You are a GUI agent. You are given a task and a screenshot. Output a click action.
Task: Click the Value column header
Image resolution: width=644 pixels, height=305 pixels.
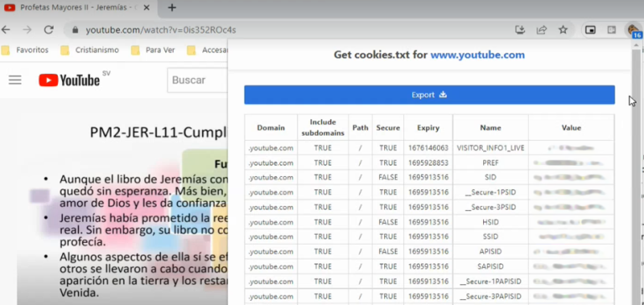pyautogui.click(x=571, y=127)
